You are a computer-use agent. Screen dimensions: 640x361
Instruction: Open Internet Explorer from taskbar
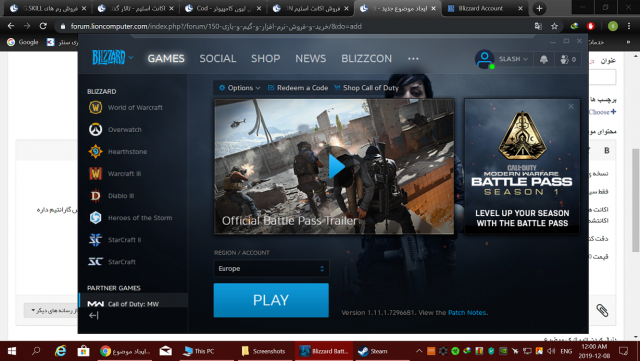(61, 351)
